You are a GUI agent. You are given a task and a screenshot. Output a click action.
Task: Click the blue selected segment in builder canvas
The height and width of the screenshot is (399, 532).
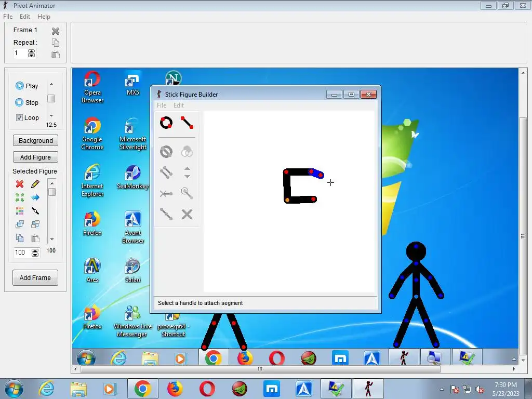316,174
